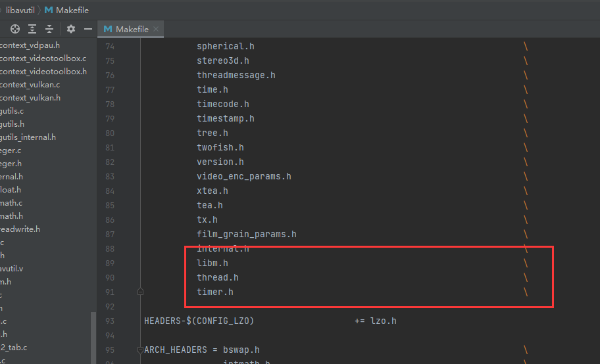
Task: Click on libm.h at line 89
Action: click(212, 263)
